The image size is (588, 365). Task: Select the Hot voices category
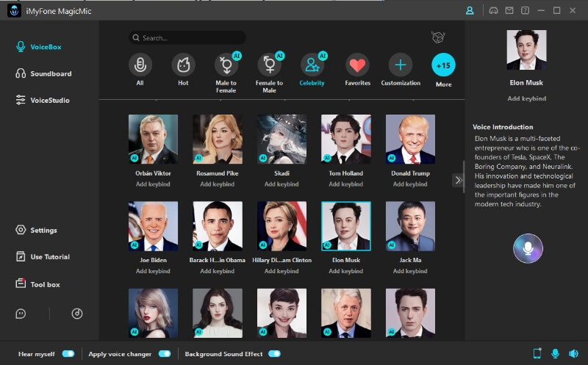pyautogui.click(x=183, y=70)
